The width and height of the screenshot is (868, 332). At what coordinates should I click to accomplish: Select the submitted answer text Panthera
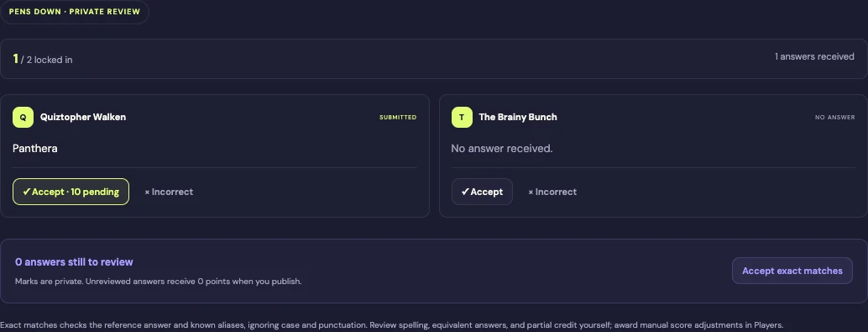click(35, 149)
